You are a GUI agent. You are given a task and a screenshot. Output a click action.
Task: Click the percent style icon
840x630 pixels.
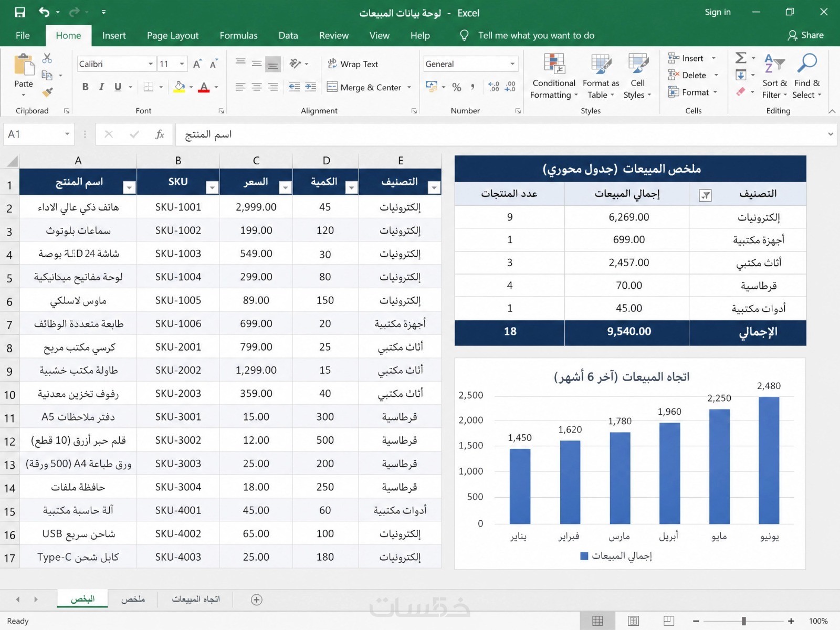click(x=457, y=87)
